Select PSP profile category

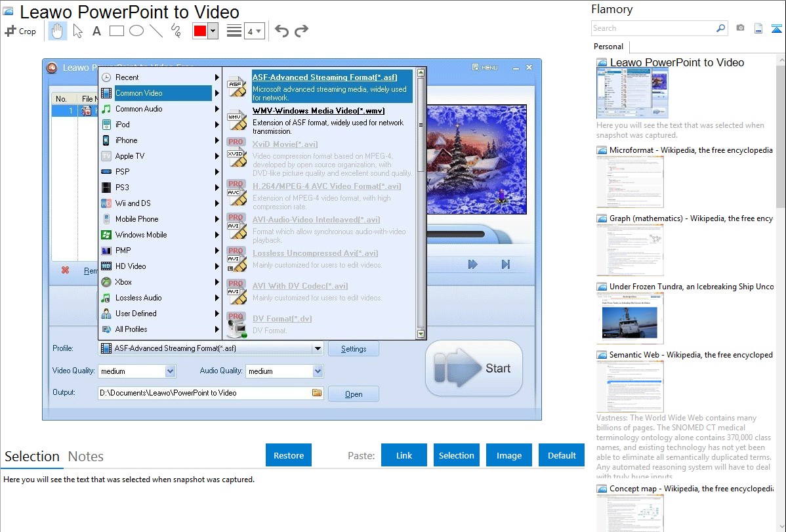click(160, 171)
